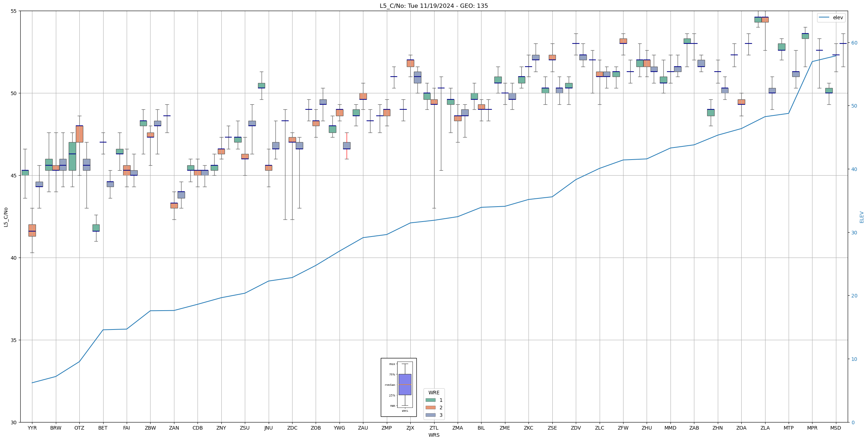Click the ELEV right axis label
The height and width of the screenshot is (441, 868).
click(862, 217)
